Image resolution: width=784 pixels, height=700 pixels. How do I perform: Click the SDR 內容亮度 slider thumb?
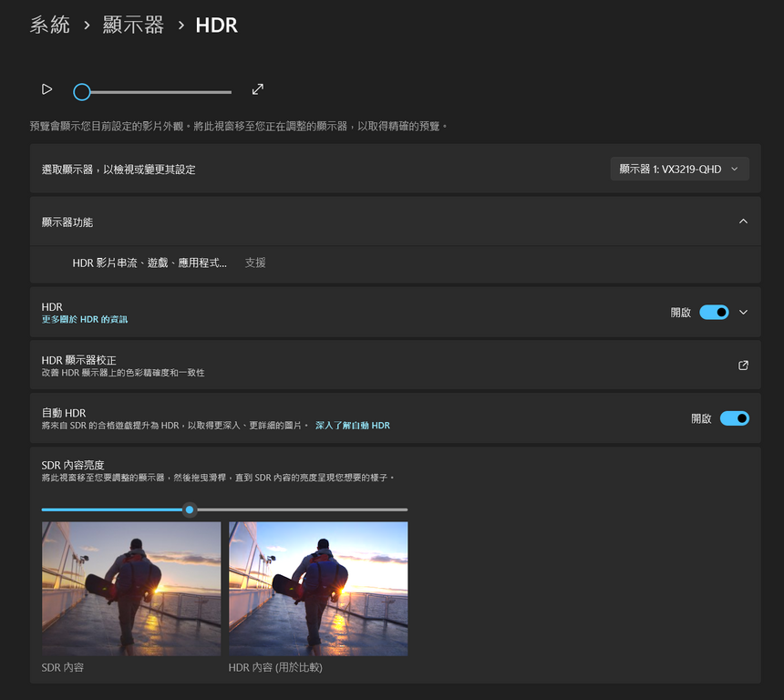pyautogui.click(x=190, y=510)
